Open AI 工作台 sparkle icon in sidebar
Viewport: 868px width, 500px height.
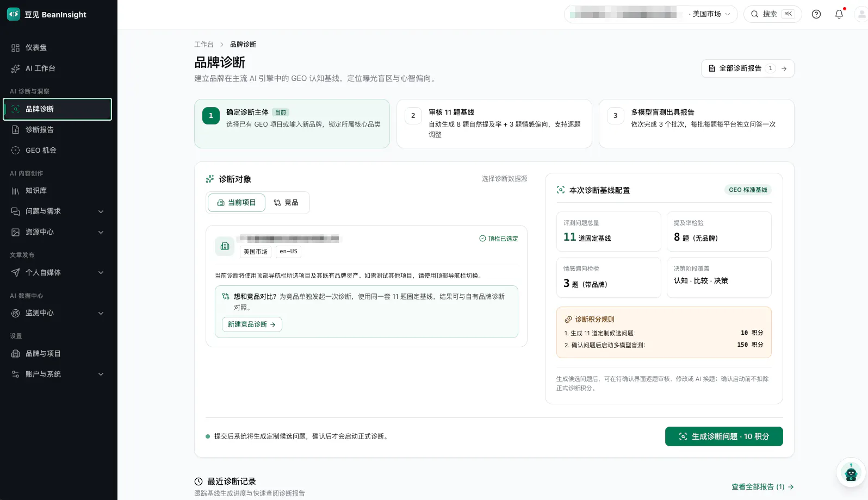coord(15,68)
